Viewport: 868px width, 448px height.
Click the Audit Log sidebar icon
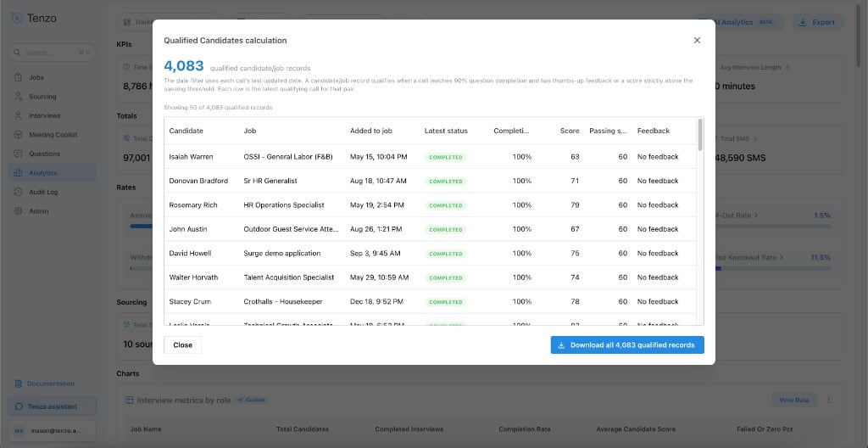(19, 193)
